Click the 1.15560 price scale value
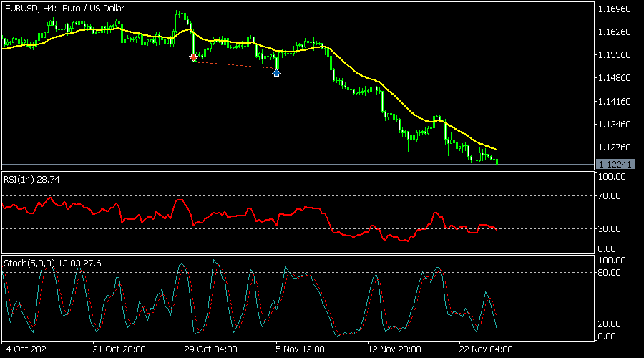644x358 pixels. click(615, 55)
